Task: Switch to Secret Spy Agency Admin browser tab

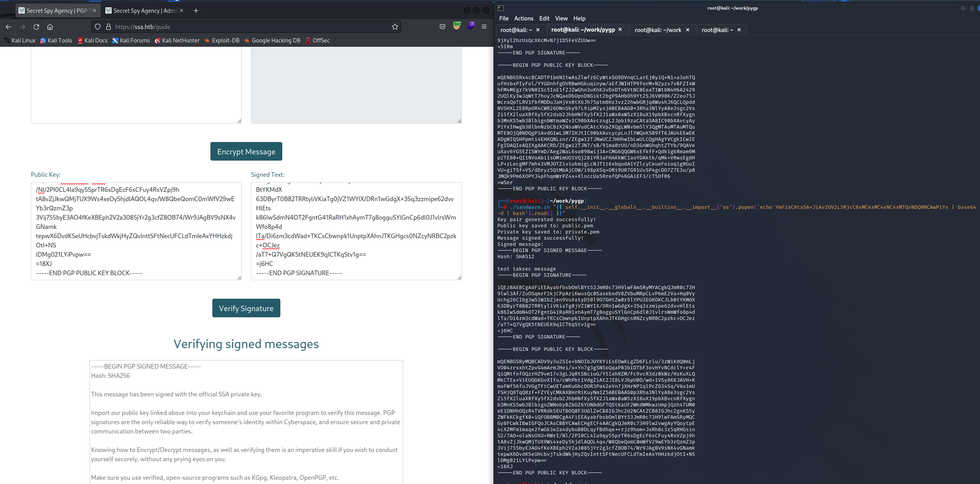Action: [x=141, y=10]
